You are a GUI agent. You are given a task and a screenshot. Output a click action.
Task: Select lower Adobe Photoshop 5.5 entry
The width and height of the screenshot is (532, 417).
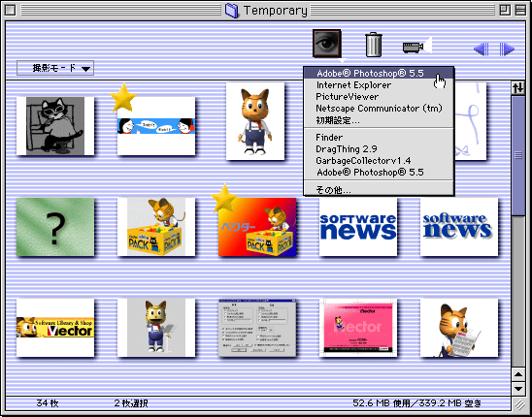(379, 173)
